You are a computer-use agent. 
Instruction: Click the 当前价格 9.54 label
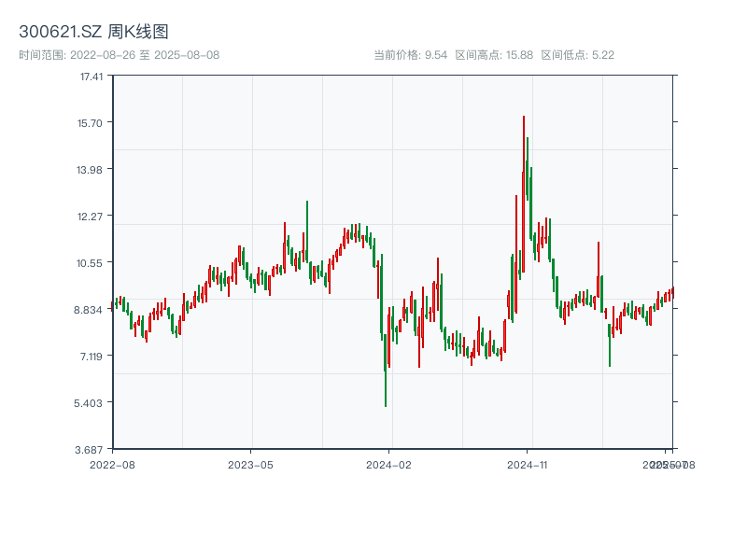[x=410, y=55]
